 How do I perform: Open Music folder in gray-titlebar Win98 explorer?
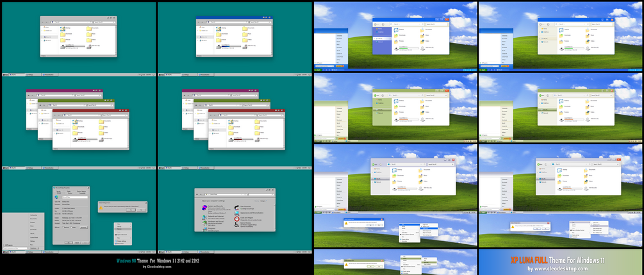point(89,35)
